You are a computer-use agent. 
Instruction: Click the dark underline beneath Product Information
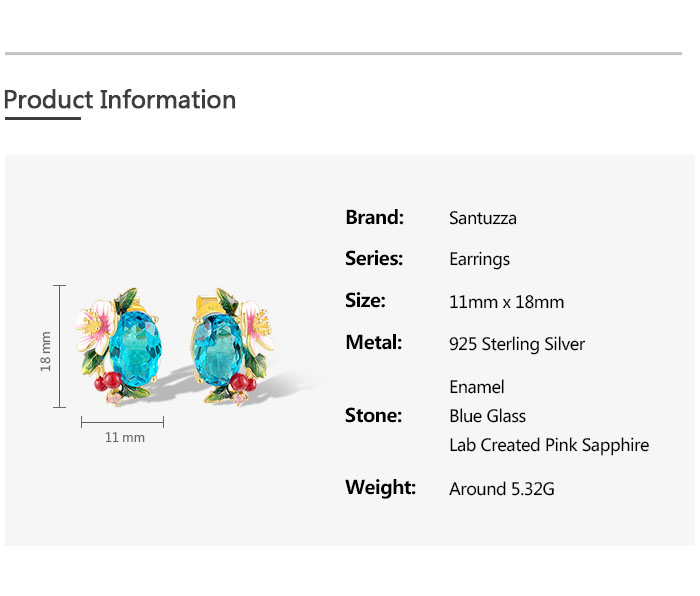tap(42, 118)
